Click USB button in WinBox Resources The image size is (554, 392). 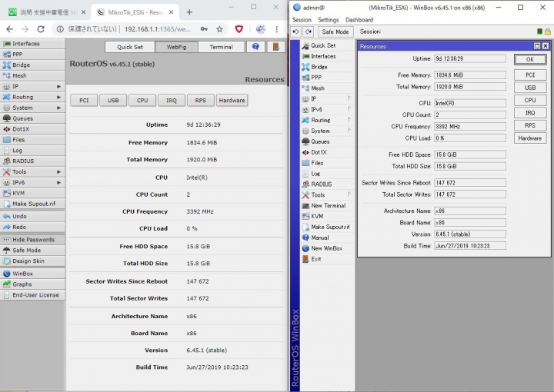530,88
